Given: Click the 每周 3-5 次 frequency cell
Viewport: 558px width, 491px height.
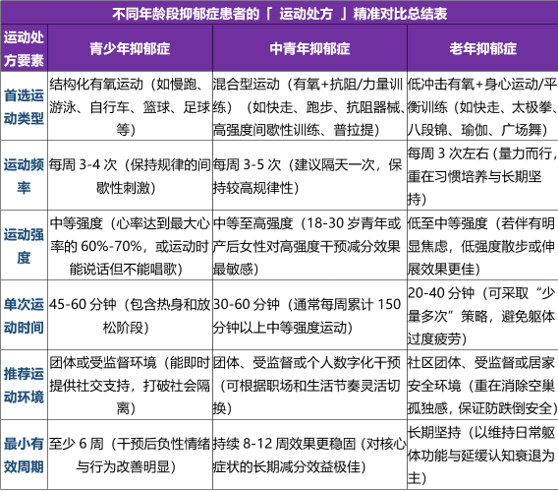Looking at the screenshot, I should pos(310,176).
